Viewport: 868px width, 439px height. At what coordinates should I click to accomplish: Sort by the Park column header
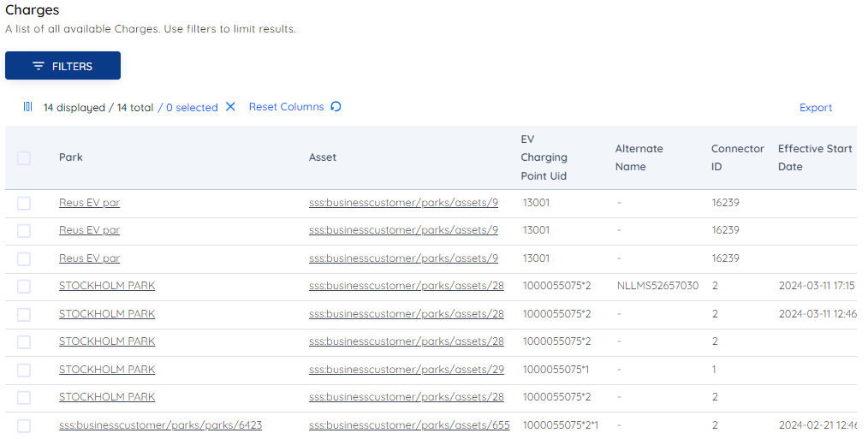[x=71, y=157]
